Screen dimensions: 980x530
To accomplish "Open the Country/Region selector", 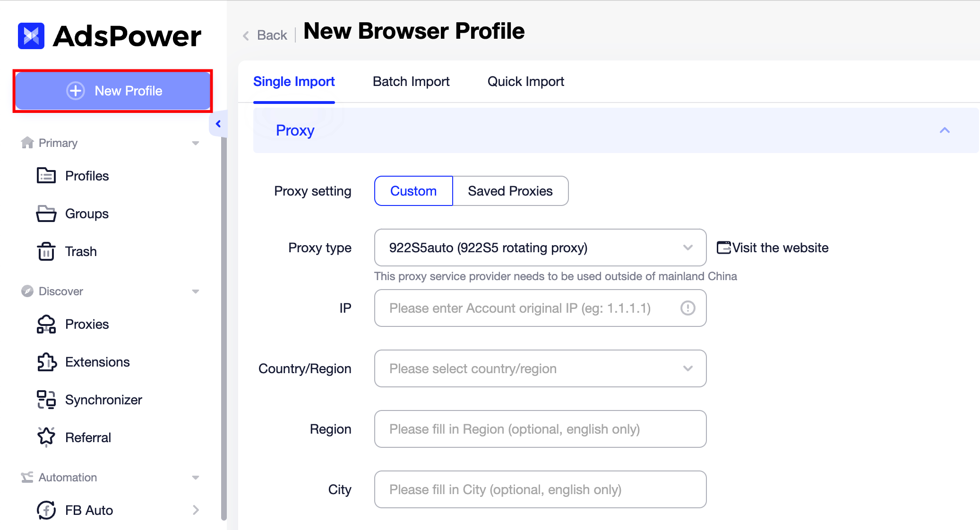I will (x=540, y=368).
